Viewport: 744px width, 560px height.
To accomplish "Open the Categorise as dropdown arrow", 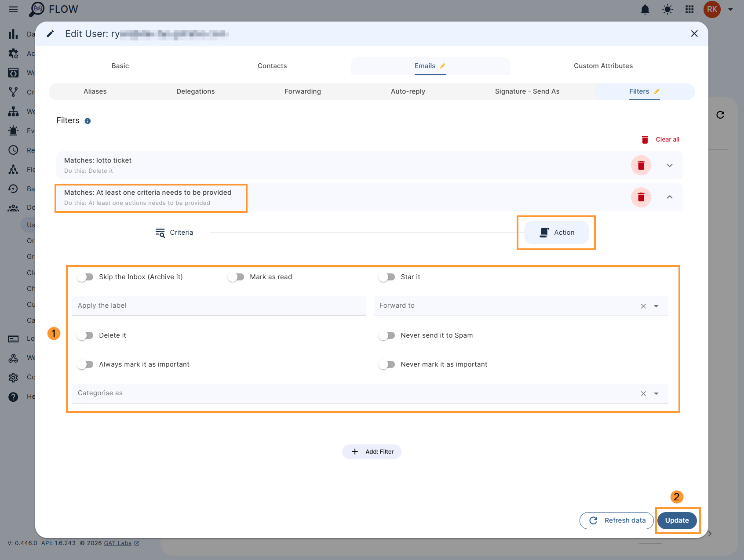I will pyautogui.click(x=656, y=393).
